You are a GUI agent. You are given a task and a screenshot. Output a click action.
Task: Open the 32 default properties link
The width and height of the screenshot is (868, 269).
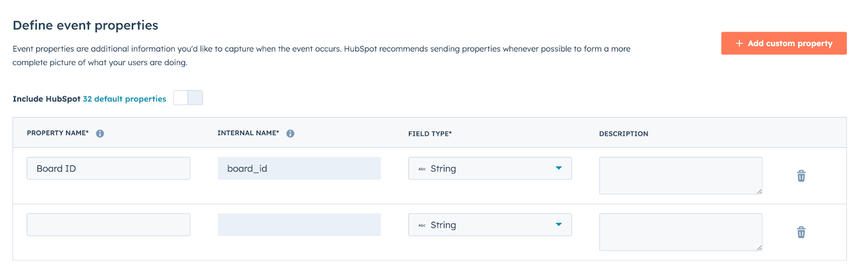pyautogui.click(x=124, y=99)
